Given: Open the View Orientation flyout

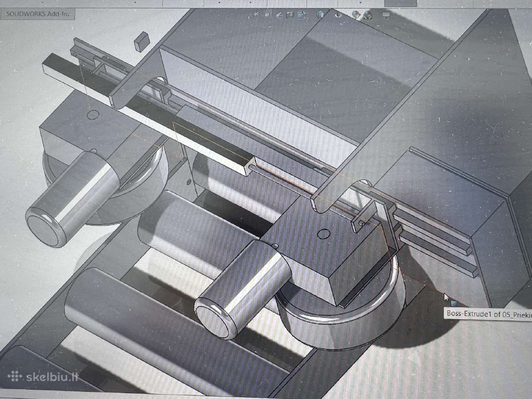Looking at the screenshot, I should click(x=302, y=15).
